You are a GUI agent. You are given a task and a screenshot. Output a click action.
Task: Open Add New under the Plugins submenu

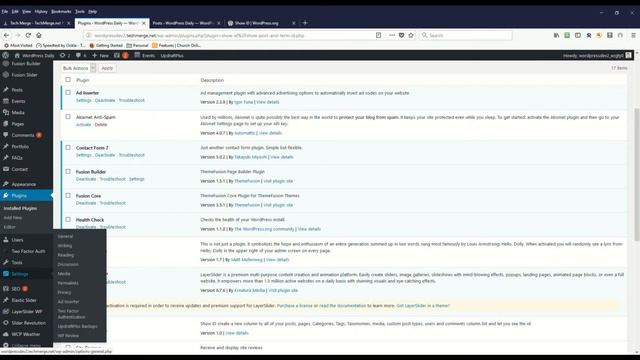click(x=13, y=218)
